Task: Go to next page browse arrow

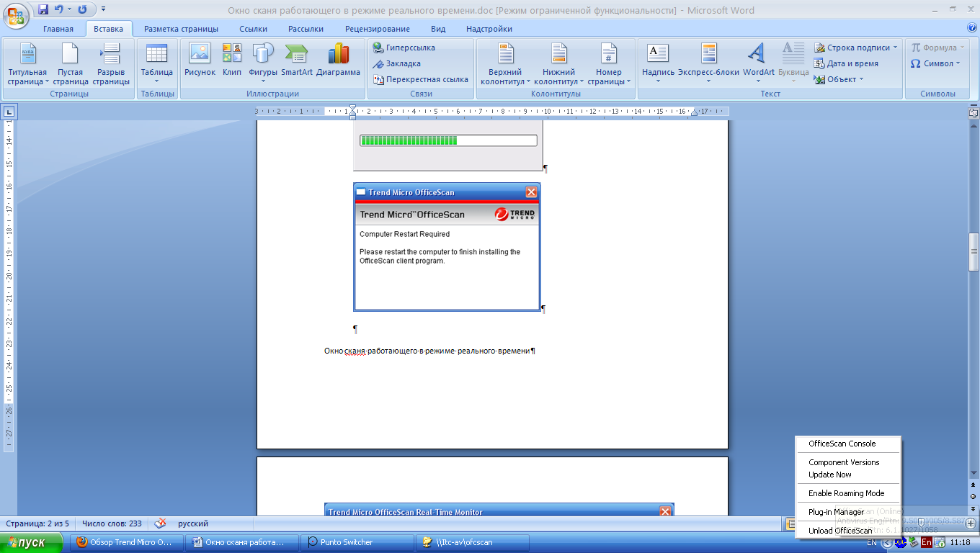Action: (974, 508)
